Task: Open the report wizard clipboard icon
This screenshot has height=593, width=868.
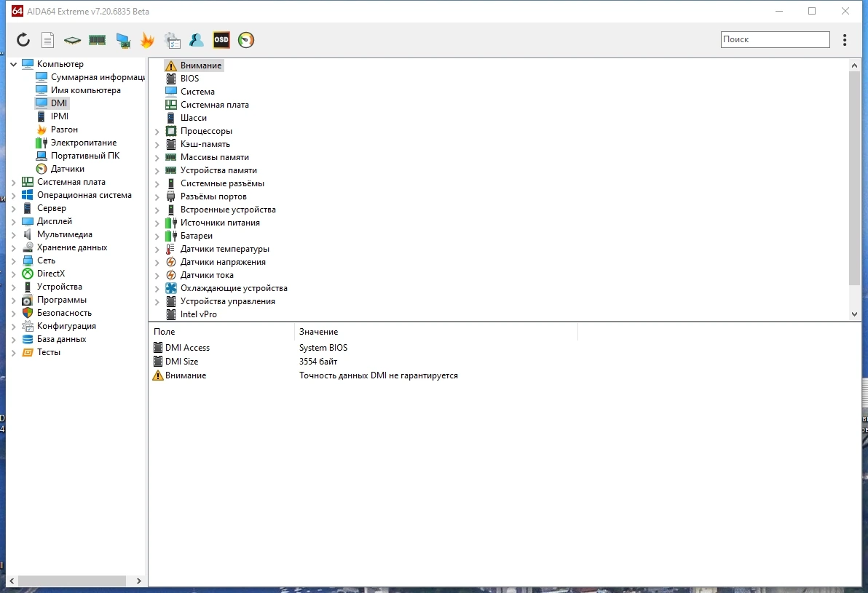Action: [x=172, y=40]
